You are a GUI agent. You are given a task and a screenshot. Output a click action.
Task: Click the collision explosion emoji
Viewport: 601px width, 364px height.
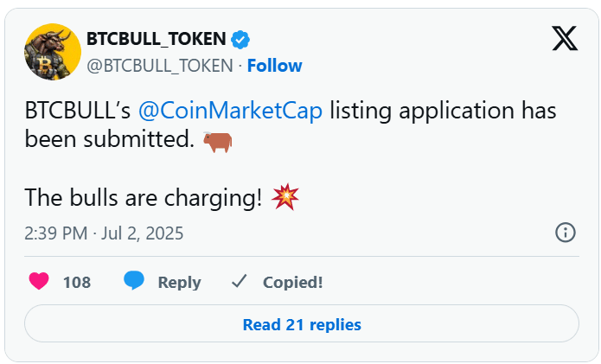pos(285,197)
